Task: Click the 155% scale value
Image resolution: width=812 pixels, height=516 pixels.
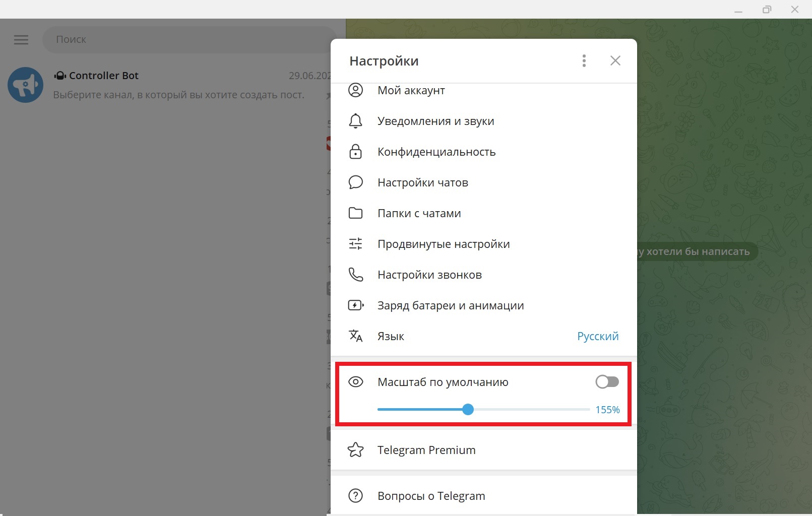Action: [607, 410]
